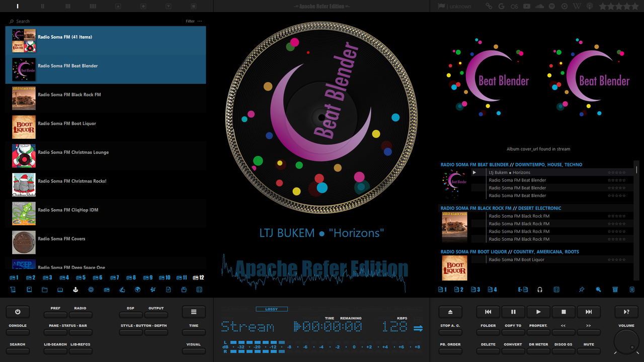Screen dimensions: 644x362
Task: Toggle the Visual button
Action: click(194, 350)
